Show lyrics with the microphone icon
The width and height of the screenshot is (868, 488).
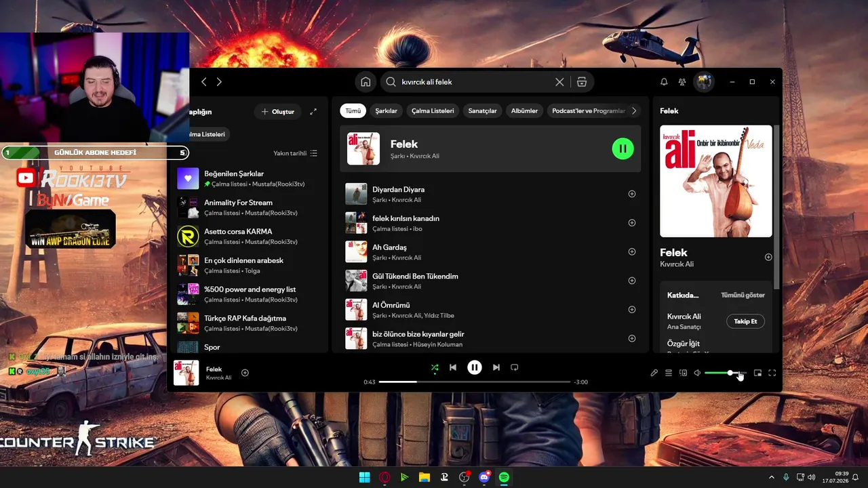[654, 373]
